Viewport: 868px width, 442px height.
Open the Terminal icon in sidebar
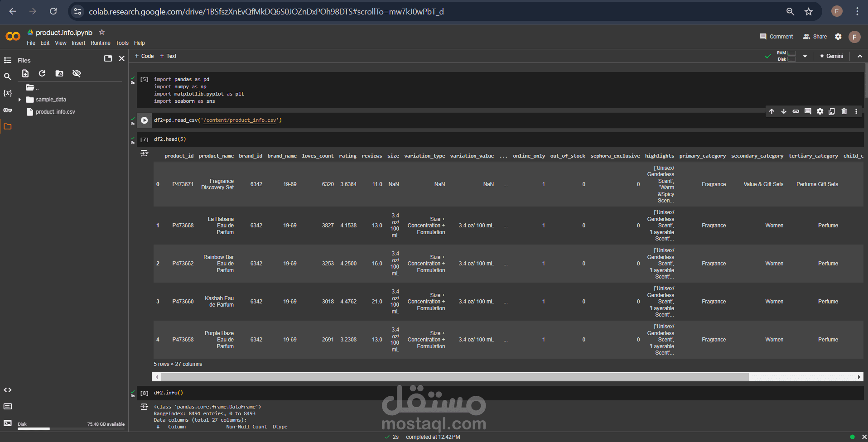(8, 423)
